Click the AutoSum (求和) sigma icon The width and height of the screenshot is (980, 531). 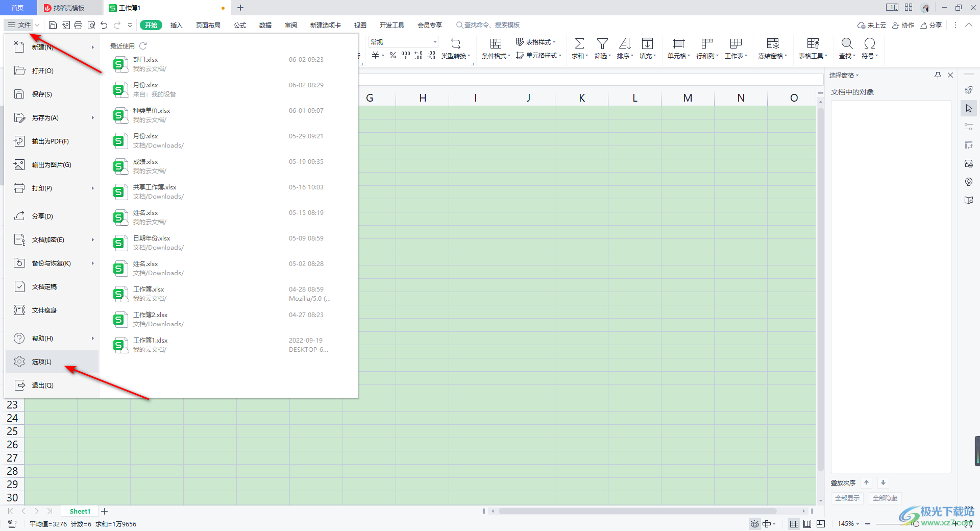tap(579, 43)
